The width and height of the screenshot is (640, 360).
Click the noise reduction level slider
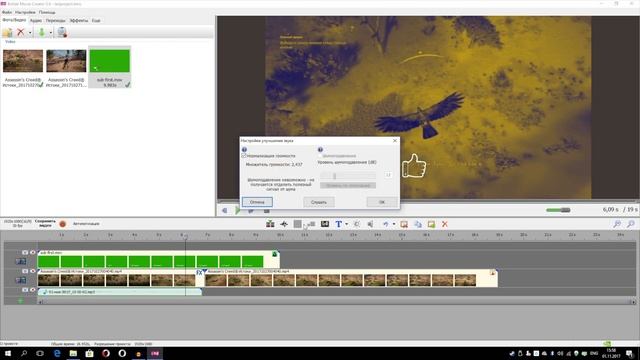pyautogui.click(x=348, y=176)
